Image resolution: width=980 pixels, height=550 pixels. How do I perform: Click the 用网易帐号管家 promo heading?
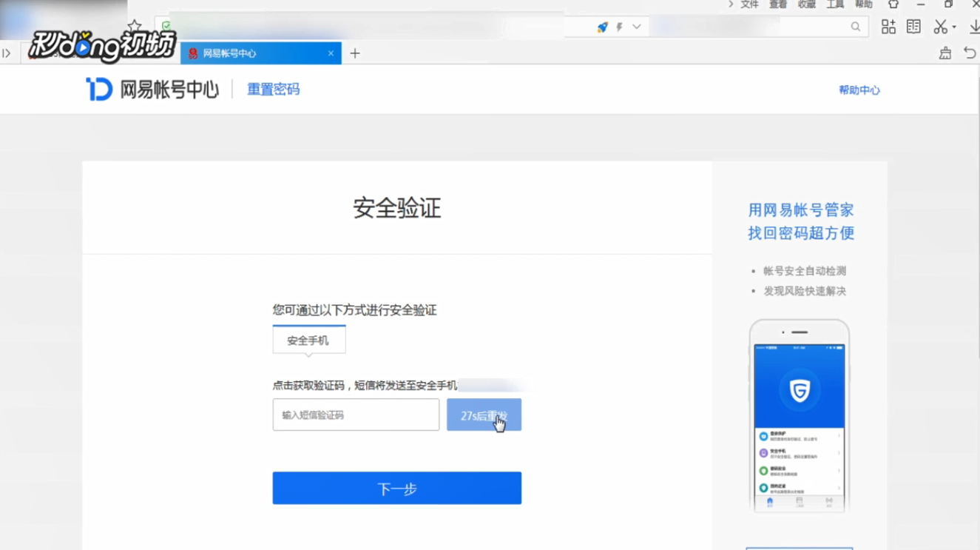(801, 210)
